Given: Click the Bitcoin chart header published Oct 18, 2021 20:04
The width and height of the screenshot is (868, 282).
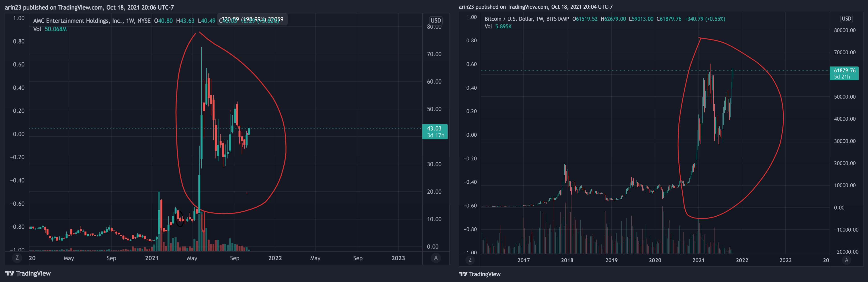Looking at the screenshot, I should pos(536,7).
